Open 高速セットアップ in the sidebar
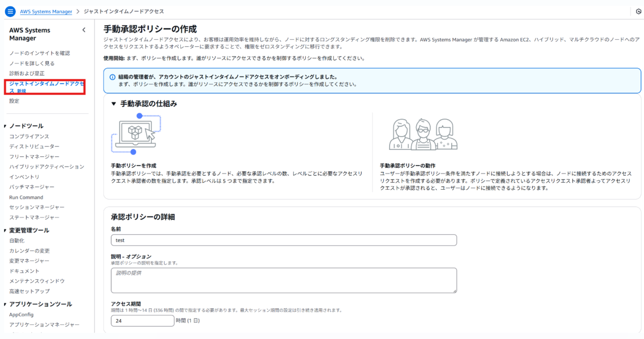 click(x=30, y=291)
